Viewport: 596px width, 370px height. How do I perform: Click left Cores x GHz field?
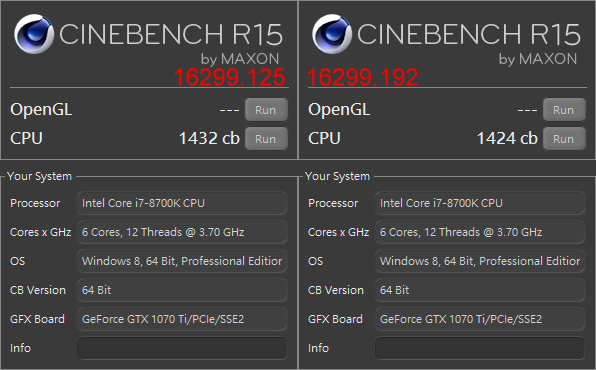182,232
